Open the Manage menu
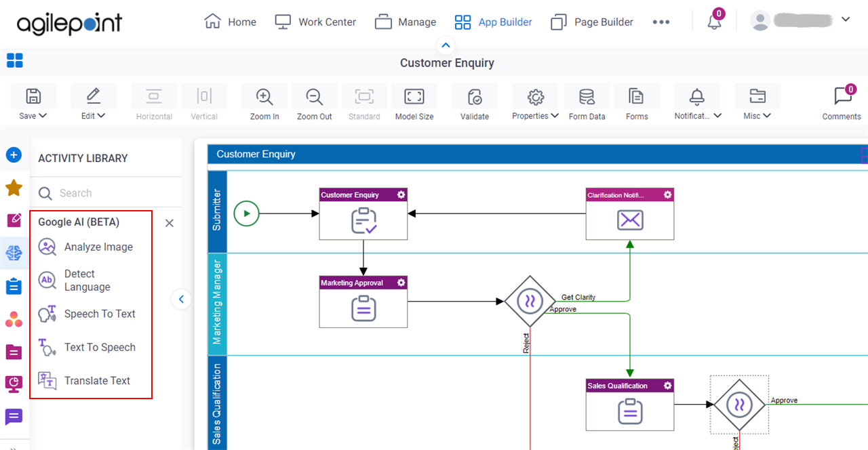This screenshot has height=450, width=868. click(x=406, y=22)
